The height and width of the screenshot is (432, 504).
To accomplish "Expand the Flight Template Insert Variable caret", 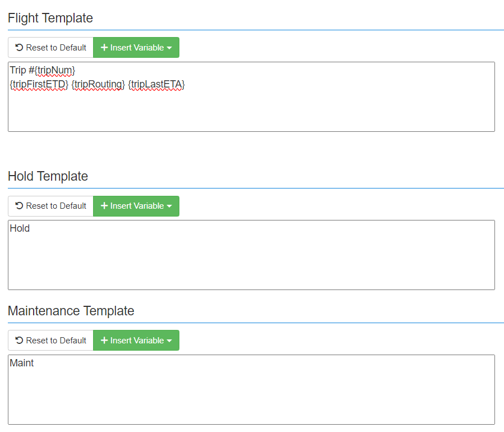I will coord(169,48).
